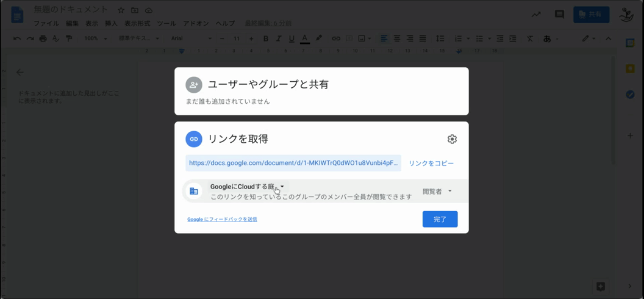Open the 表示 menu
This screenshot has height=299, width=644.
91,23
